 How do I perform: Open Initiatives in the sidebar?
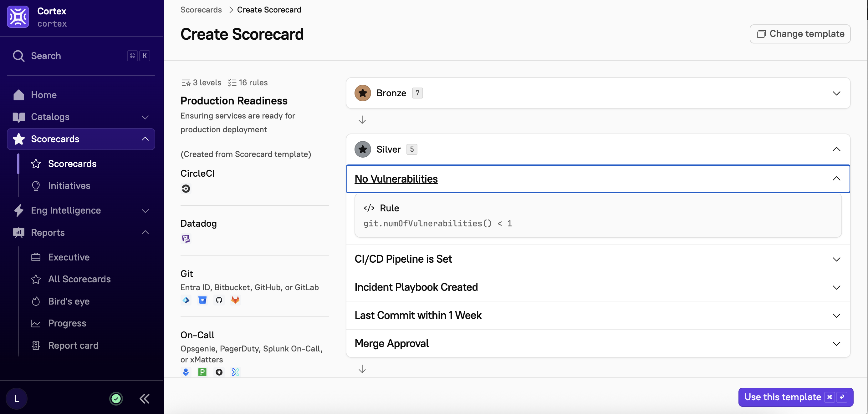point(69,186)
